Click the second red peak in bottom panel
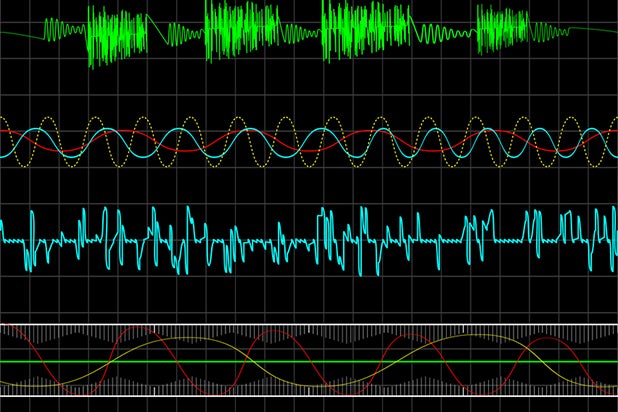Image resolution: width=618 pixels, height=412 pixels. click(273, 331)
